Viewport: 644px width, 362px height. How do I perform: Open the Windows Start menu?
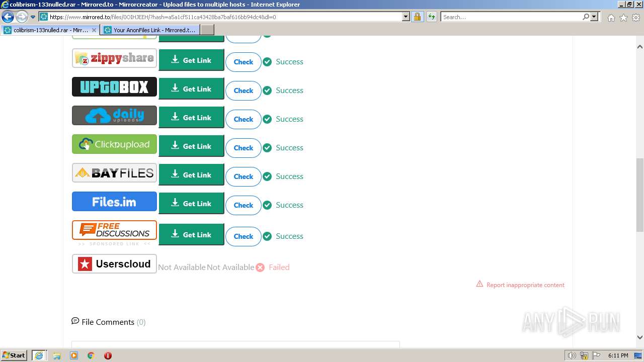[14, 355]
